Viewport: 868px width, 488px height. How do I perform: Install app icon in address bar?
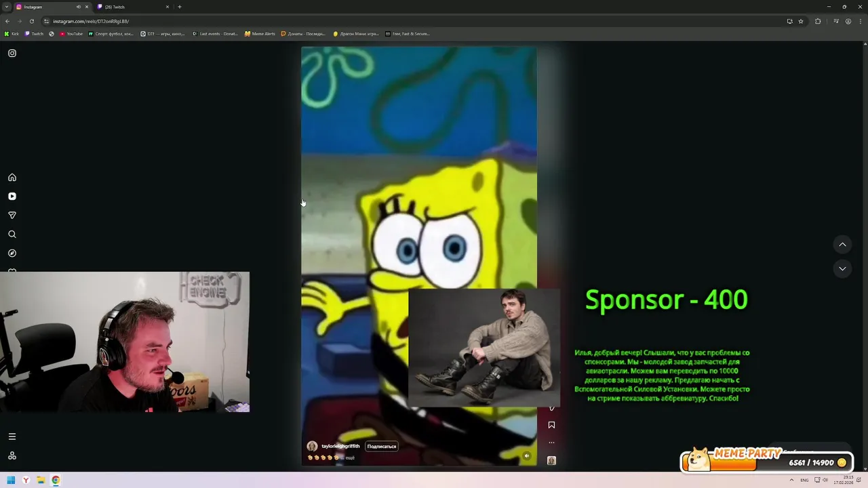pyautogui.click(x=789, y=21)
